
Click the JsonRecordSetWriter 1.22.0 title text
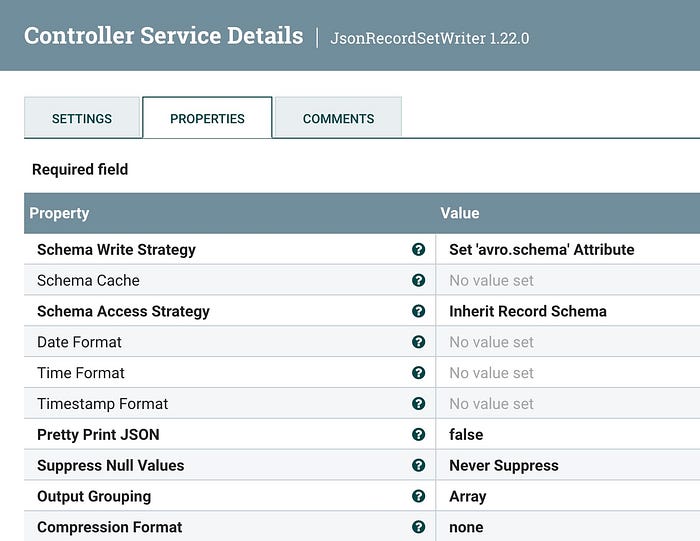click(x=430, y=38)
